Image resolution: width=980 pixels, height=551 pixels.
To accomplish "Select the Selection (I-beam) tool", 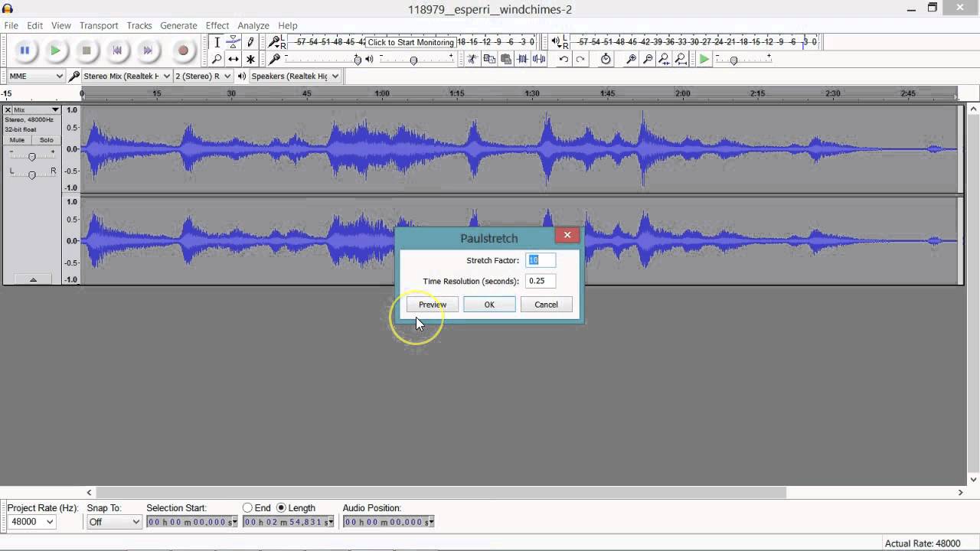I will (x=217, y=42).
